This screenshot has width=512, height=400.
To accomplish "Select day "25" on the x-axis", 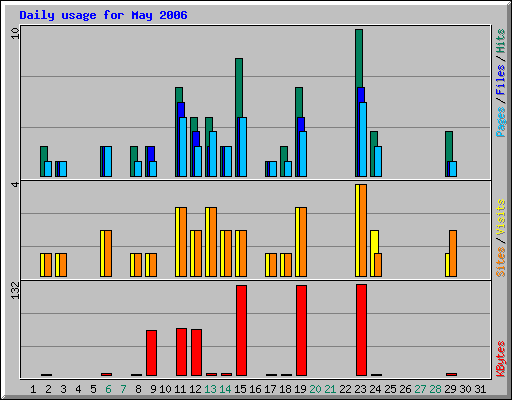I will click(390, 389).
